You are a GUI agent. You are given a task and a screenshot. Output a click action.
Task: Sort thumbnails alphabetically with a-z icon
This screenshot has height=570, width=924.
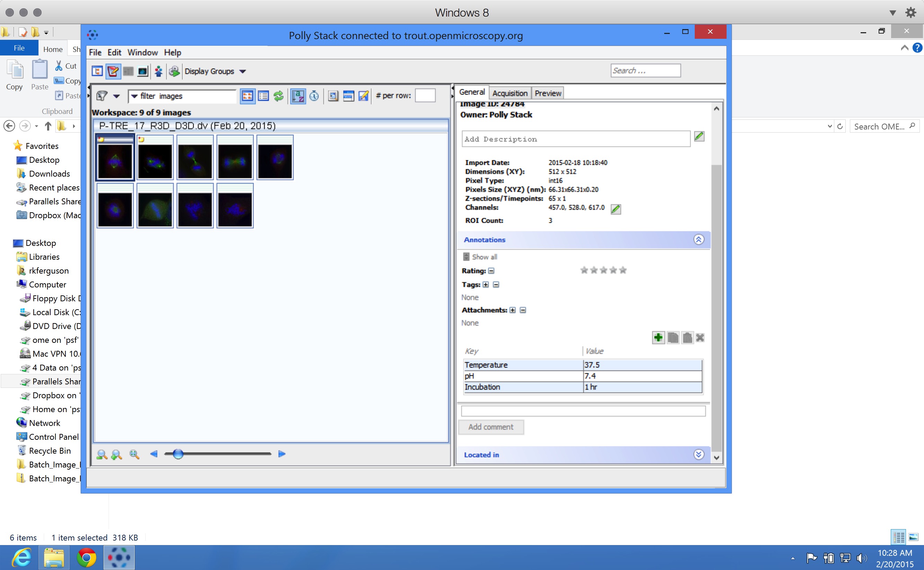pyautogui.click(x=298, y=96)
